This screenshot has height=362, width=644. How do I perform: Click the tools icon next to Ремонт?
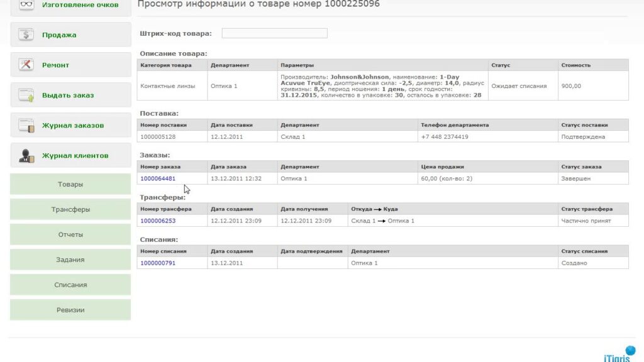tap(26, 65)
